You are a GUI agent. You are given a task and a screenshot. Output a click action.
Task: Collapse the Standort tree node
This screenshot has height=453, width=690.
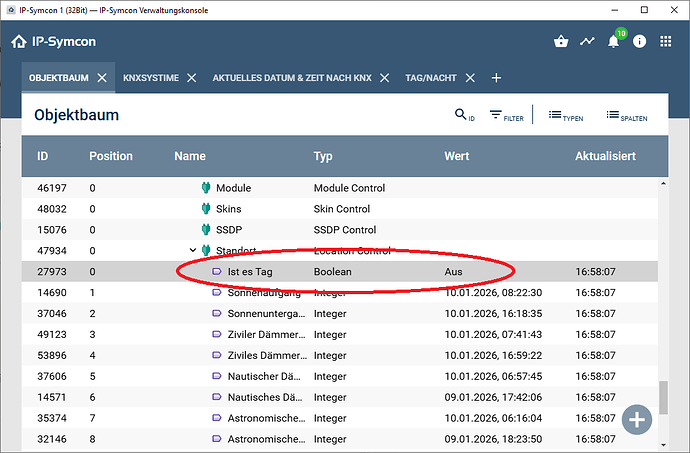[193, 250]
